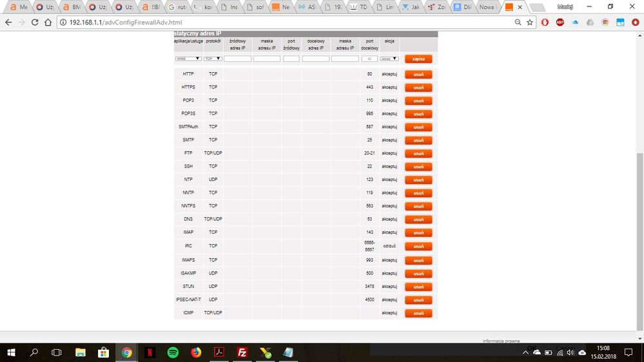Viewport: 644px width, 362px height.
Task: Open the Adblock Plus extension icon
Action: 560,22
